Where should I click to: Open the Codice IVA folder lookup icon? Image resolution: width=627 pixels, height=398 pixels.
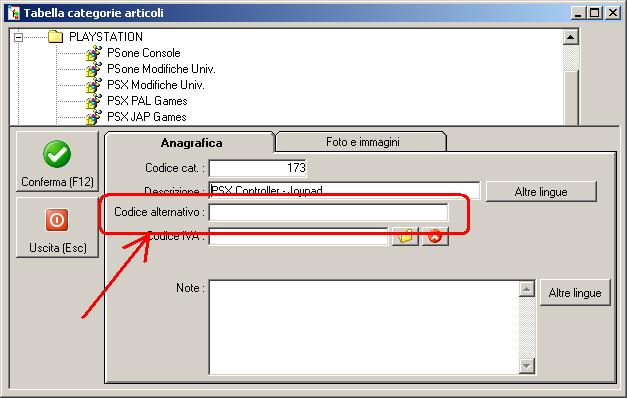(405, 236)
